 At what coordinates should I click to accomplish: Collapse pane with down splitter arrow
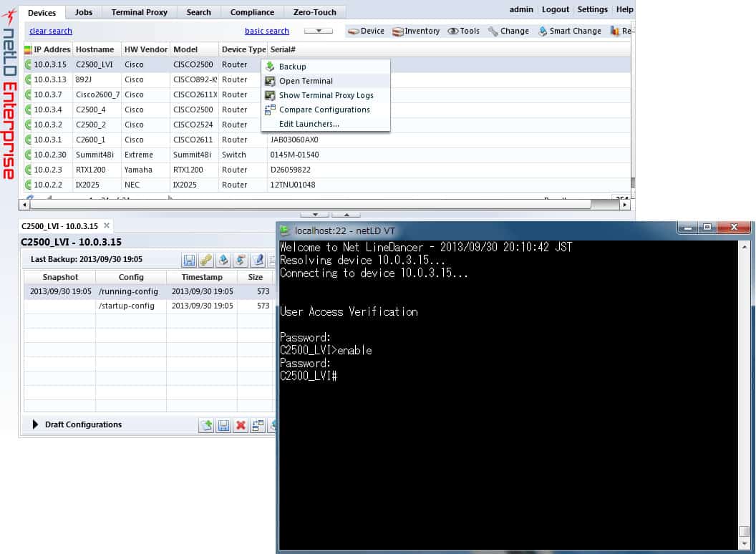click(315, 215)
